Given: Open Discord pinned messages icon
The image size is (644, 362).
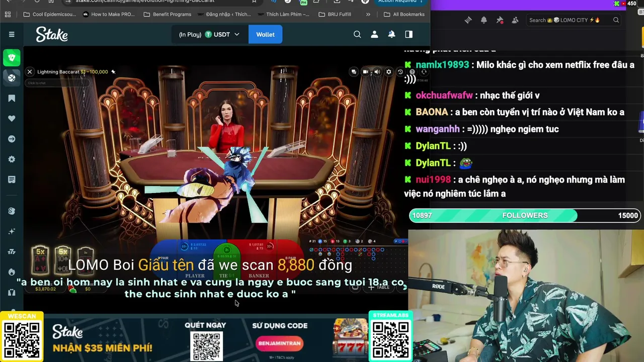Looking at the screenshot, I should 500,20.
